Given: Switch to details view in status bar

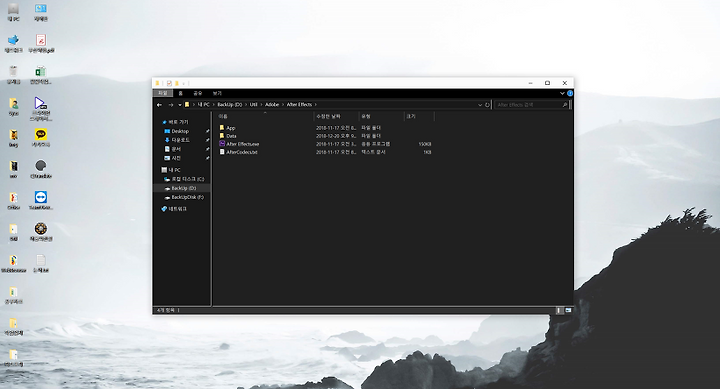Looking at the screenshot, I should 559,310.
